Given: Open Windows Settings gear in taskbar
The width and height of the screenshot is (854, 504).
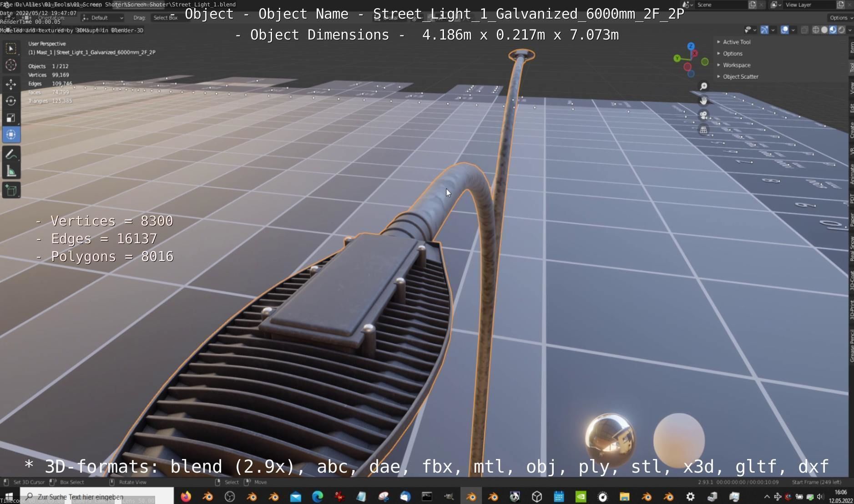Looking at the screenshot, I should (690, 496).
